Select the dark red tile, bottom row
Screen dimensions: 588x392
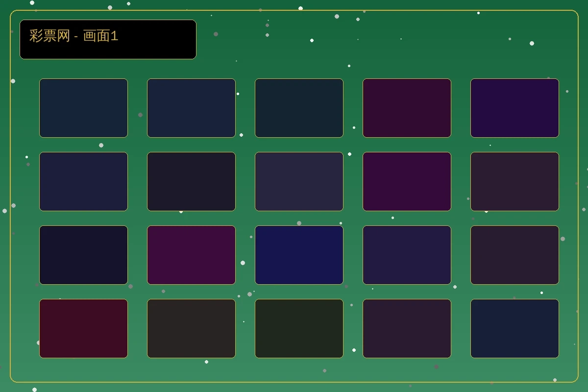[83, 328]
